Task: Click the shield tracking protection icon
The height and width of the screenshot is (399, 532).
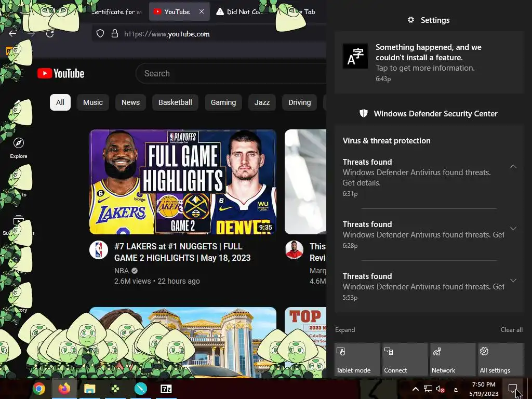Action: click(100, 34)
